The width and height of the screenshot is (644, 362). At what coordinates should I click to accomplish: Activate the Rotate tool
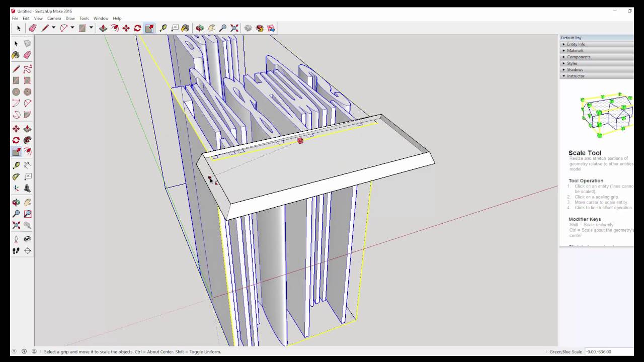[137, 28]
